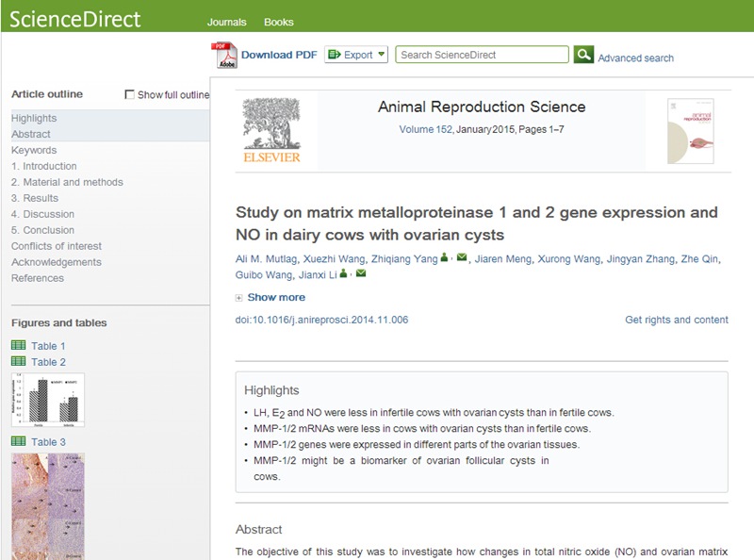Open the Table 1 link
The height and width of the screenshot is (560, 754).
click(x=48, y=346)
